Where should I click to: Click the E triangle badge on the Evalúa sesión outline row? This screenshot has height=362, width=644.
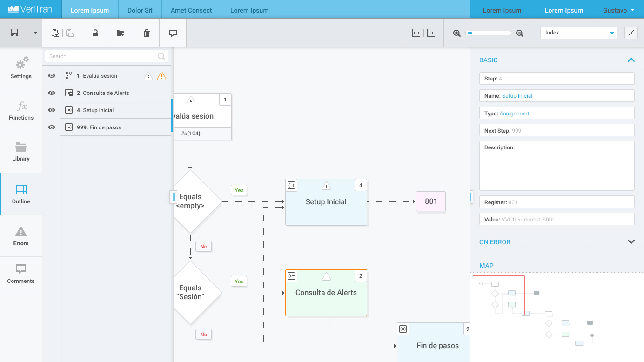click(x=148, y=76)
